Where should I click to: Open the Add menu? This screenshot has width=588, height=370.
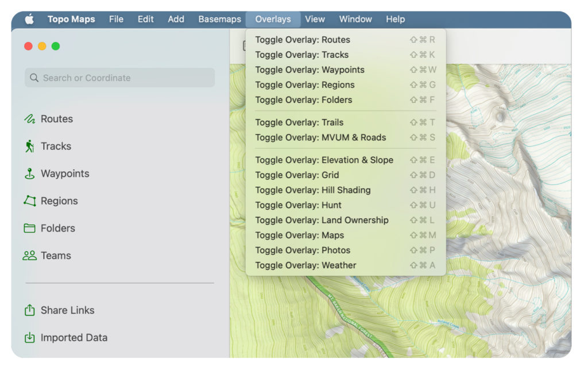pyautogui.click(x=176, y=19)
